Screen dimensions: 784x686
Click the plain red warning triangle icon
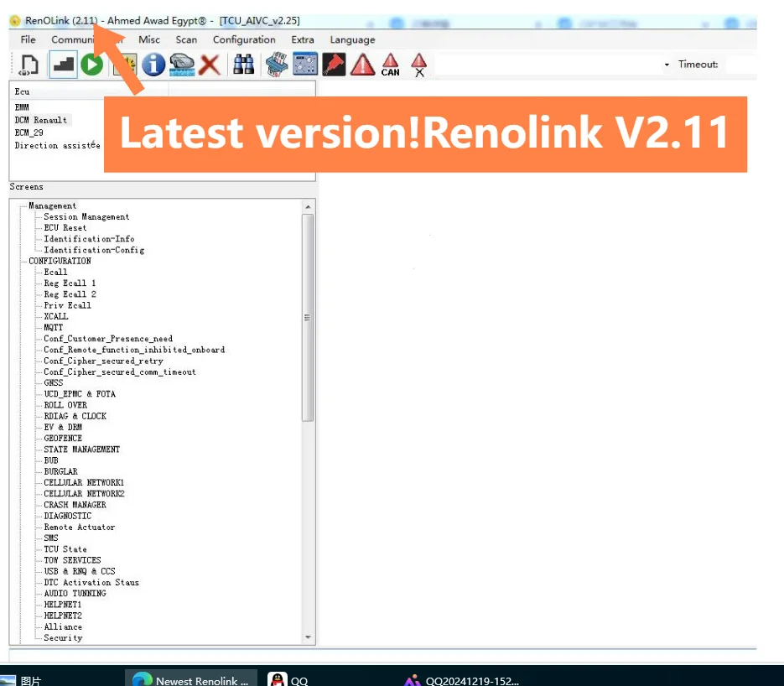[362, 65]
